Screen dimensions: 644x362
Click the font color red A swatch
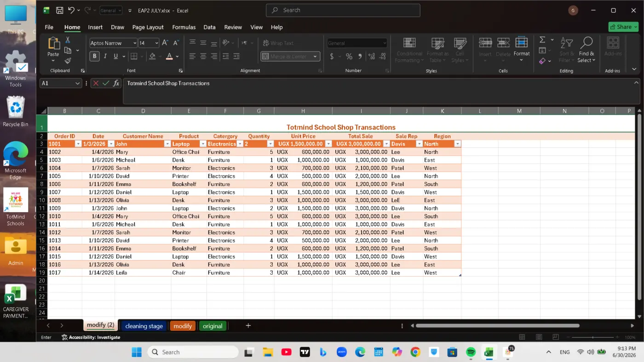169,56
